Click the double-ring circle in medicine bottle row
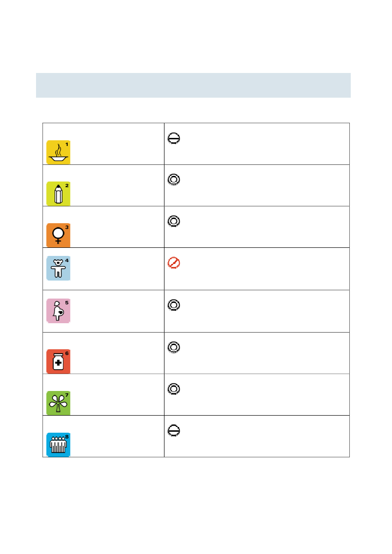This screenshot has width=392, height=554. (x=173, y=347)
